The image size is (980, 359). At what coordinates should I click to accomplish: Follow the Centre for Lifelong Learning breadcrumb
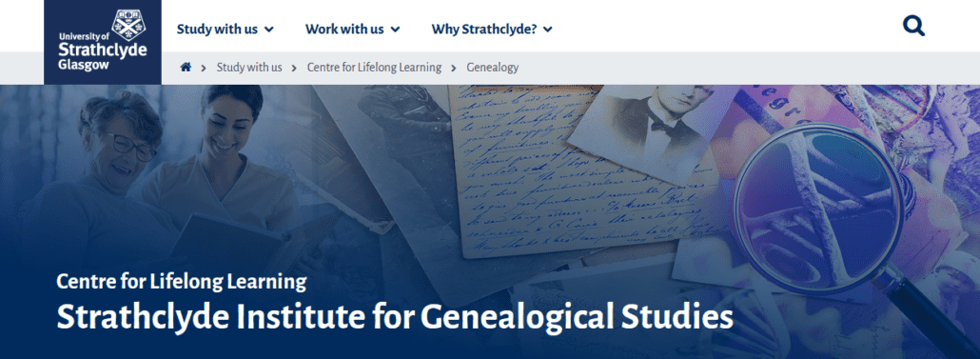(374, 67)
